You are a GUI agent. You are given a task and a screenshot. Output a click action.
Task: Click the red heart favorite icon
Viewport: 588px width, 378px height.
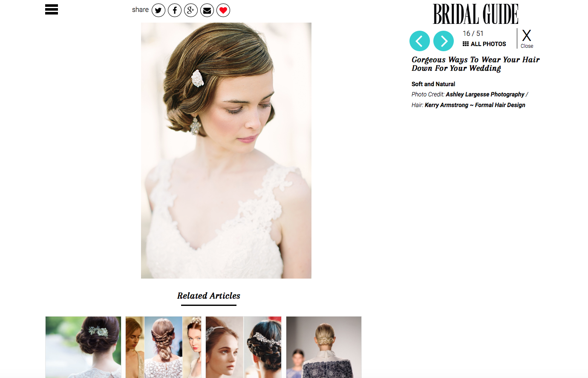pos(223,10)
